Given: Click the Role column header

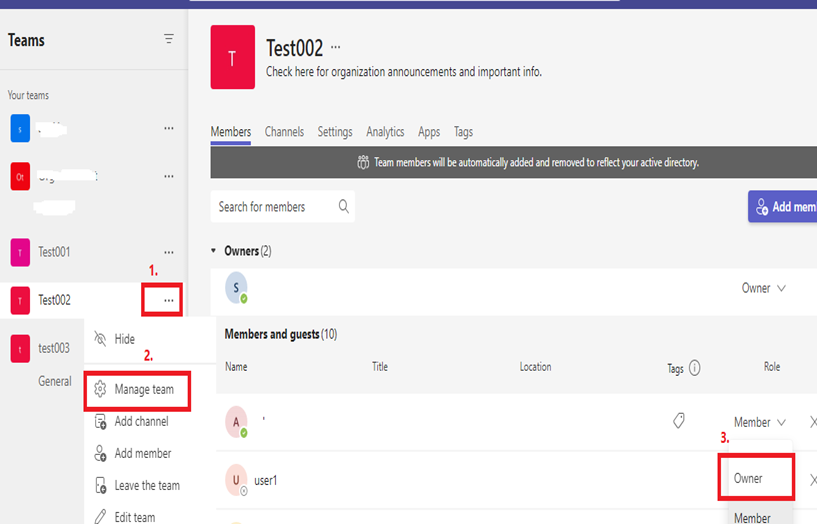Looking at the screenshot, I should 772,367.
